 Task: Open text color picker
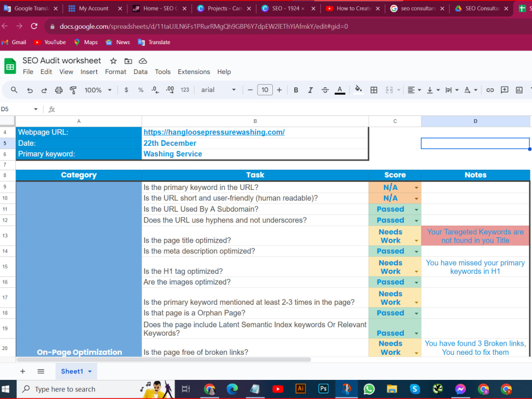(339, 90)
